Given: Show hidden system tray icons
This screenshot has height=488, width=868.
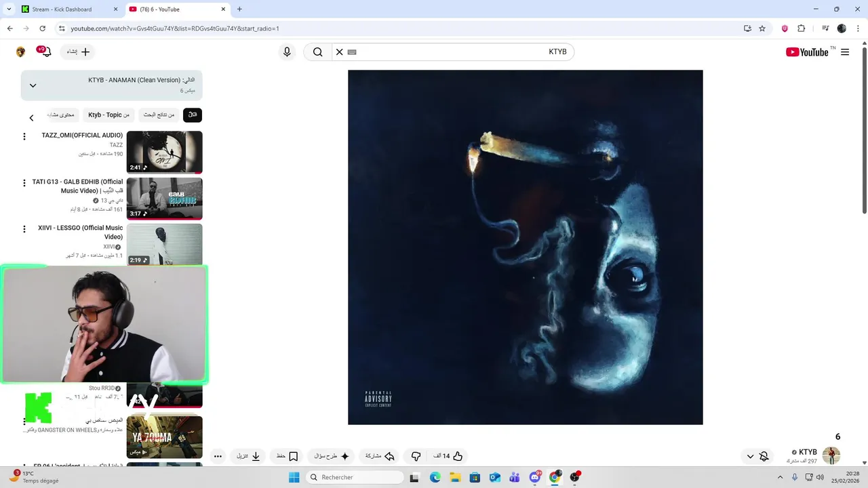Looking at the screenshot, I should click(x=781, y=477).
